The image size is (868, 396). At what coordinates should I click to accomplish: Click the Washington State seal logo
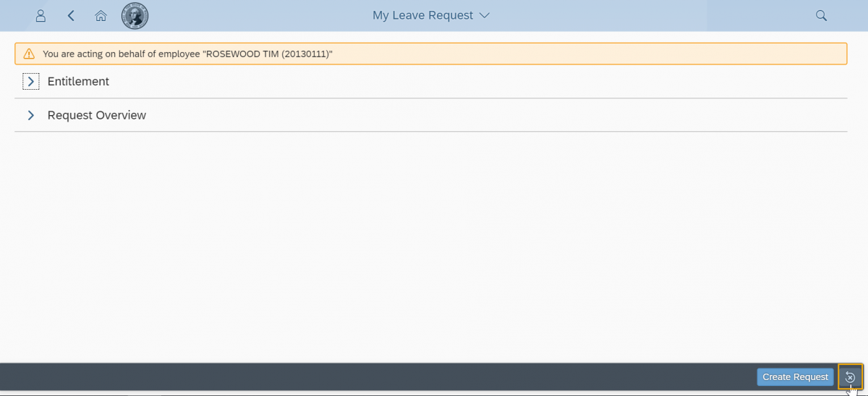[135, 15]
